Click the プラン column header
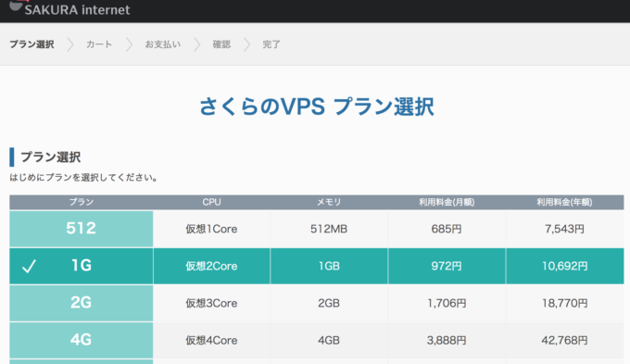This screenshot has width=630, height=364. pos(82,202)
